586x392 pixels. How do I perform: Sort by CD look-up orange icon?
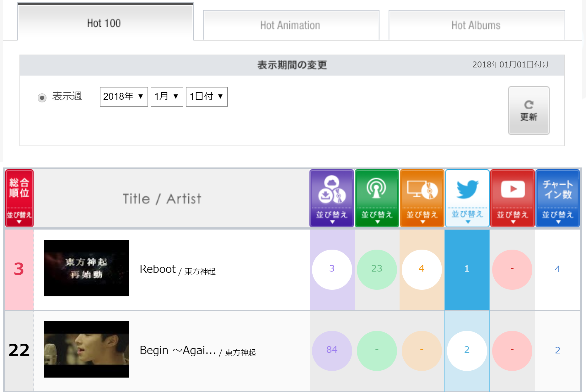(422, 198)
